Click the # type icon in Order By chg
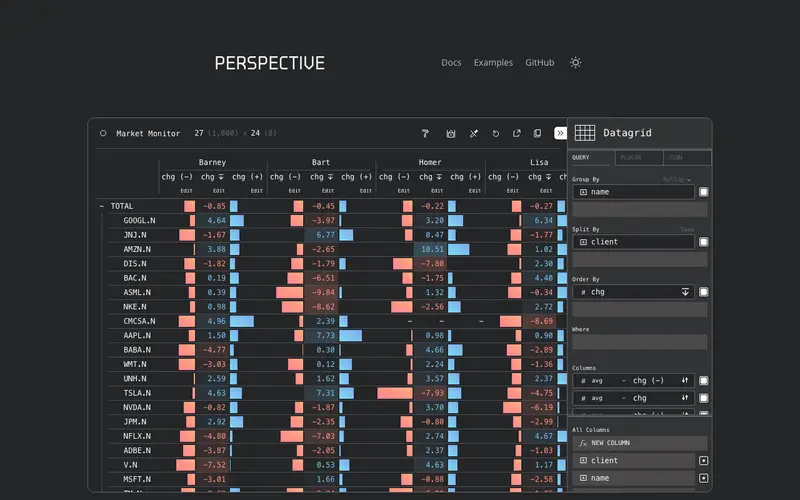 [x=583, y=292]
